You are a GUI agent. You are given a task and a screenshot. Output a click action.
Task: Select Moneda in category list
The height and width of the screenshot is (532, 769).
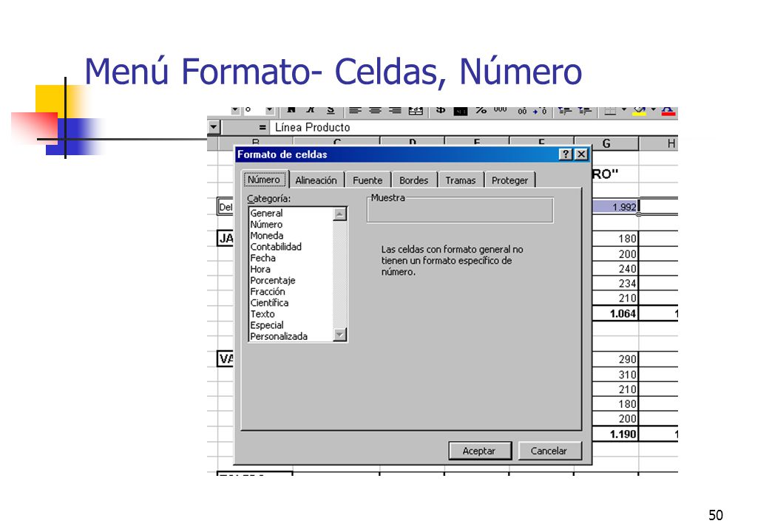click(x=267, y=236)
